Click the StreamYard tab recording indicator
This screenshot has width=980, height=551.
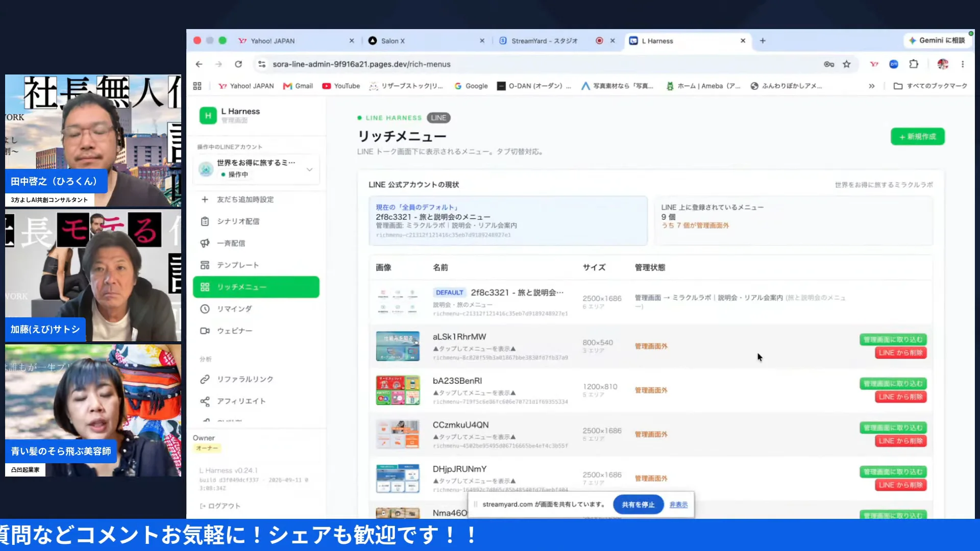[x=599, y=41]
